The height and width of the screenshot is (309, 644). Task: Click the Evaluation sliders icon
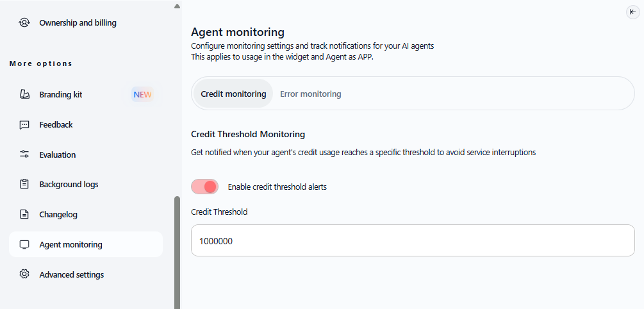(24, 154)
